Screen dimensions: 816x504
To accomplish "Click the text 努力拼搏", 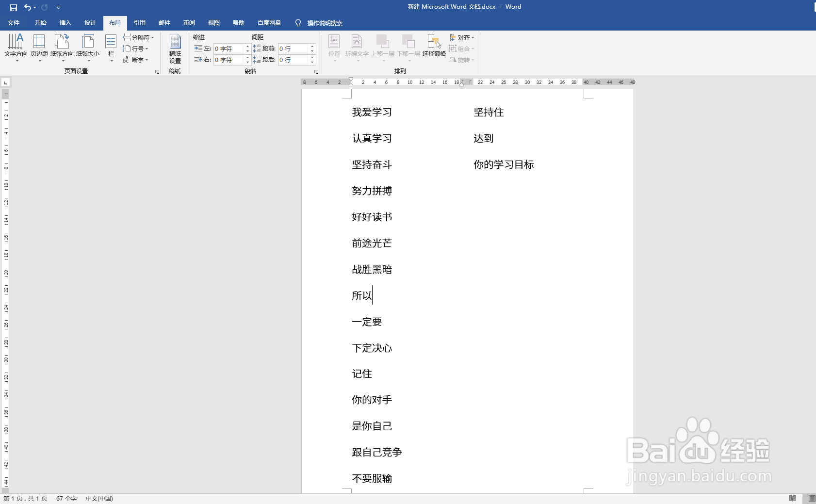I will 372,191.
